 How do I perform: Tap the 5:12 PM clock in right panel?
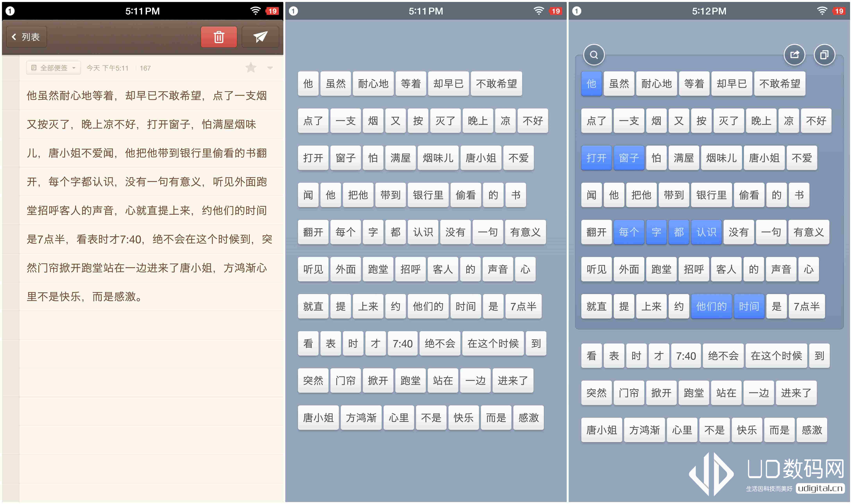click(x=709, y=11)
